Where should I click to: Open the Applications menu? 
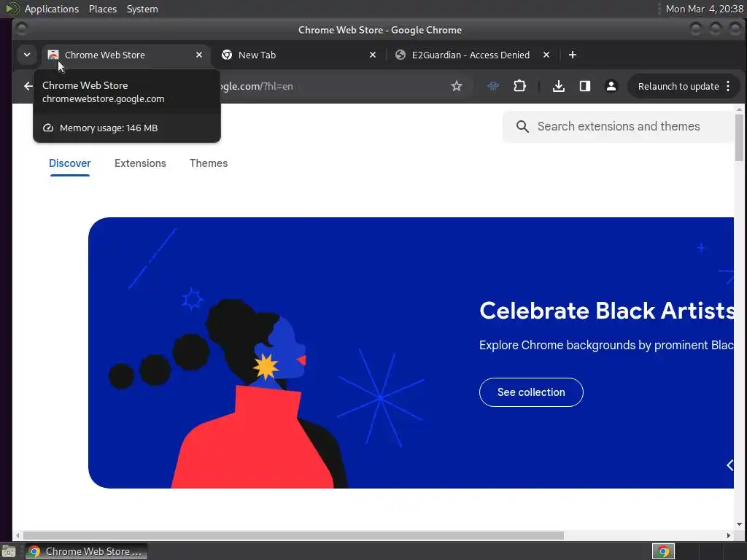coord(52,9)
